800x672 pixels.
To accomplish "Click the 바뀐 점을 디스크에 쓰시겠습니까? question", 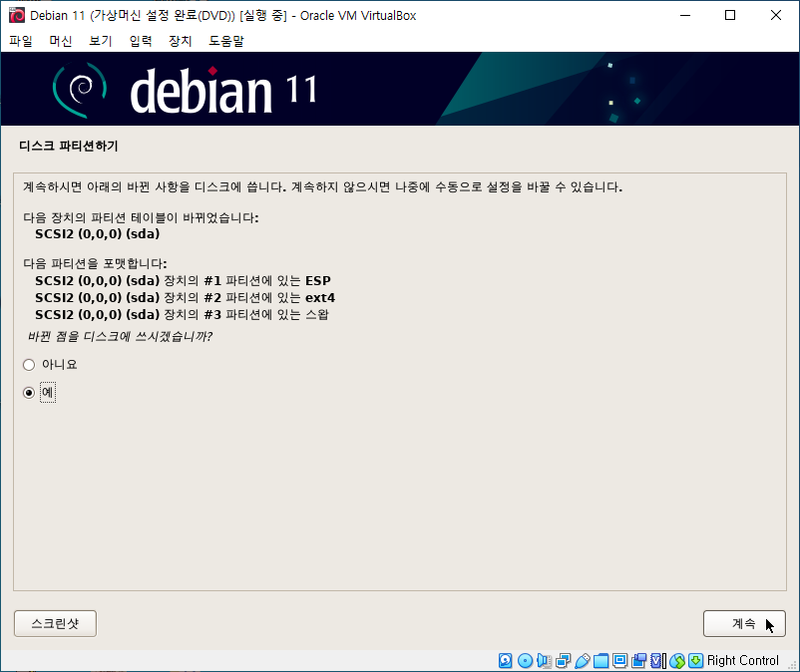I will [x=120, y=337].
